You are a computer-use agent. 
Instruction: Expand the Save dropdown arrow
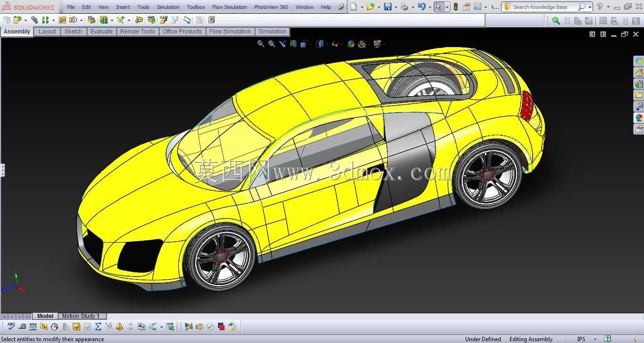tap(395, 7)
